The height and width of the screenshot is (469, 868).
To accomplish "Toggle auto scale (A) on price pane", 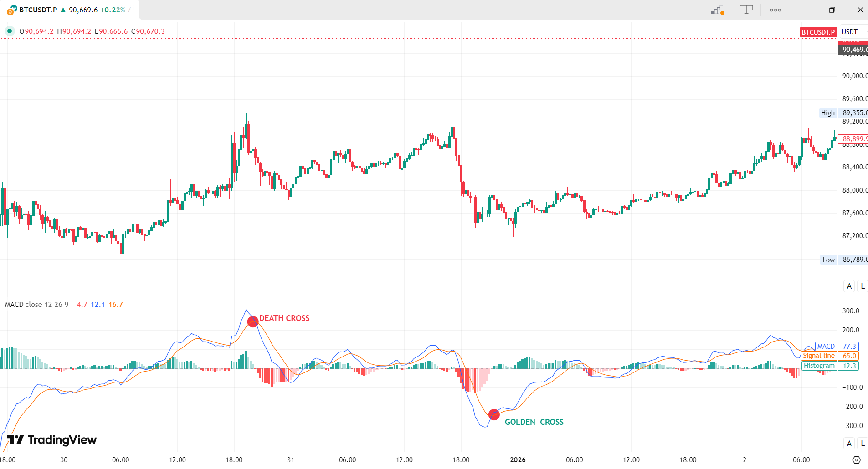I will (849, 286).
